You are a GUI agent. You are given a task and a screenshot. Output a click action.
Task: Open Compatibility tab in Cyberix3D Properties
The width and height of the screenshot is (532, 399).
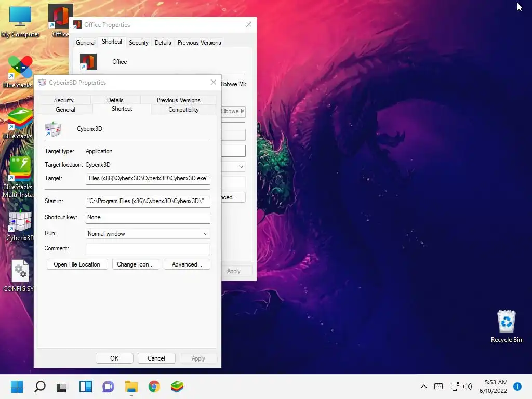tap(183, 110)
